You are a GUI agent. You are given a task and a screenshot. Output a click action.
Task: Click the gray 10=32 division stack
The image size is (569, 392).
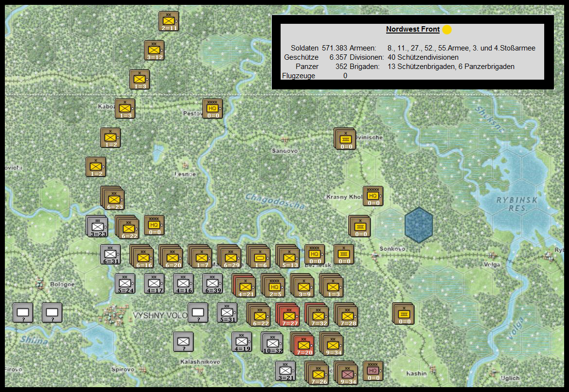point(272,343)
